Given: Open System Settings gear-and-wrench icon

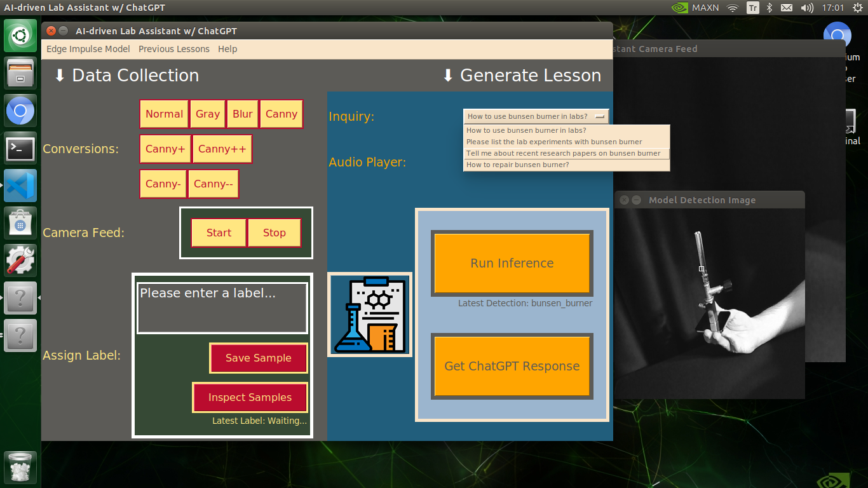Looking at the screenshot, I should [20, 260].
